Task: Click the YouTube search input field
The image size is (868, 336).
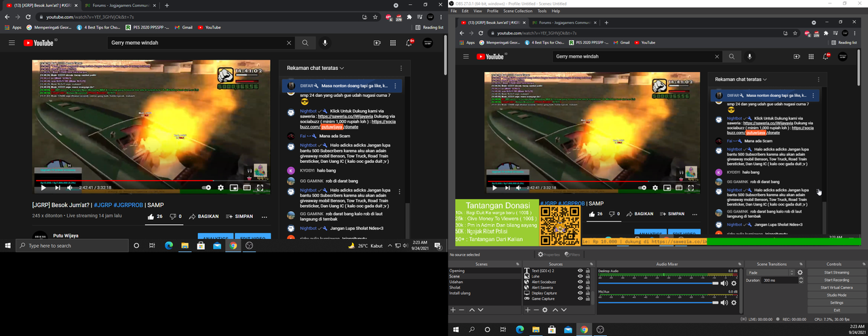Action: [195, 43]
